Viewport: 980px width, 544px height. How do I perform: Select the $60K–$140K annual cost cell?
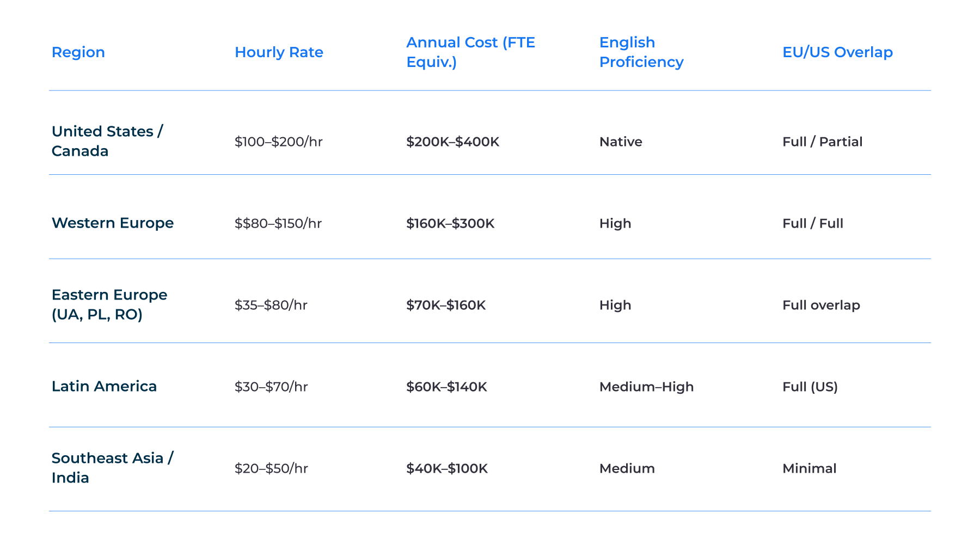tap(447, 387)
